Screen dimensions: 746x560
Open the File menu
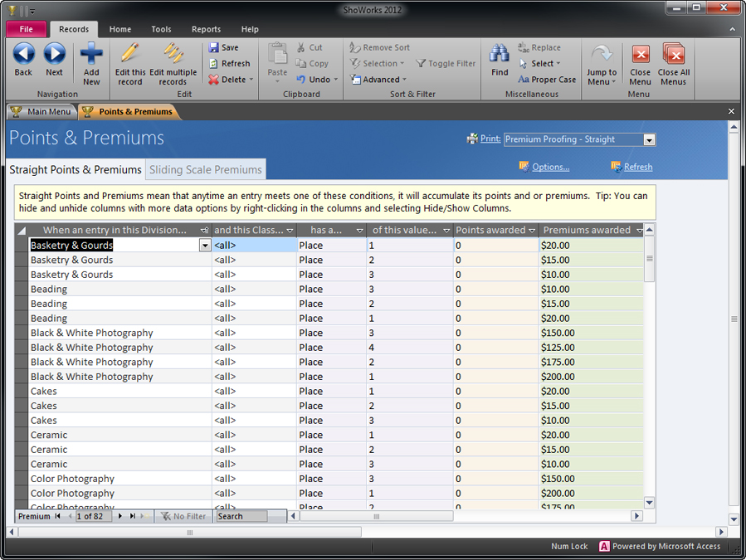point(26,28)
